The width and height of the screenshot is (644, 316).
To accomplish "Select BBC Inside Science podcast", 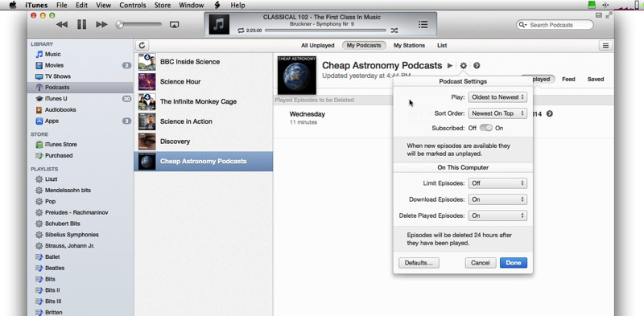I will click(x=204, y=62).
